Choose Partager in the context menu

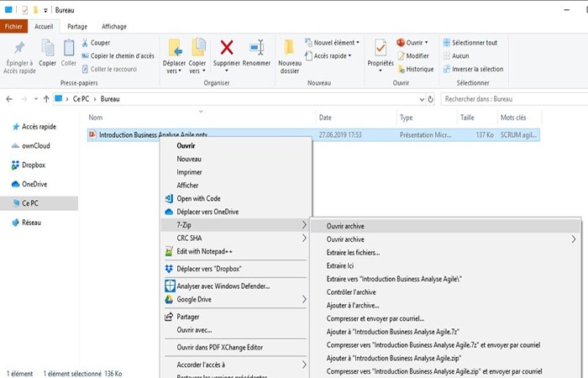point(235,317)
